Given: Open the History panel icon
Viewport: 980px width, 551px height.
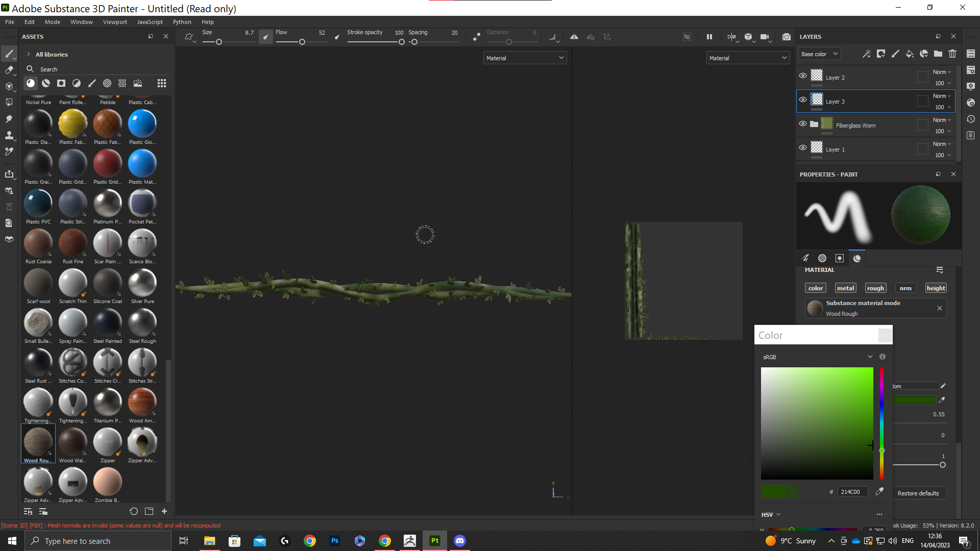Looking at the screenshot, I should tap(971, 119).
